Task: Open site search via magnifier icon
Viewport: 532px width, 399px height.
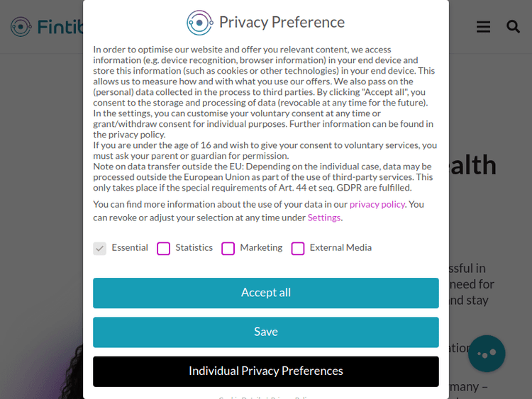Action: (x=513, y=27)
